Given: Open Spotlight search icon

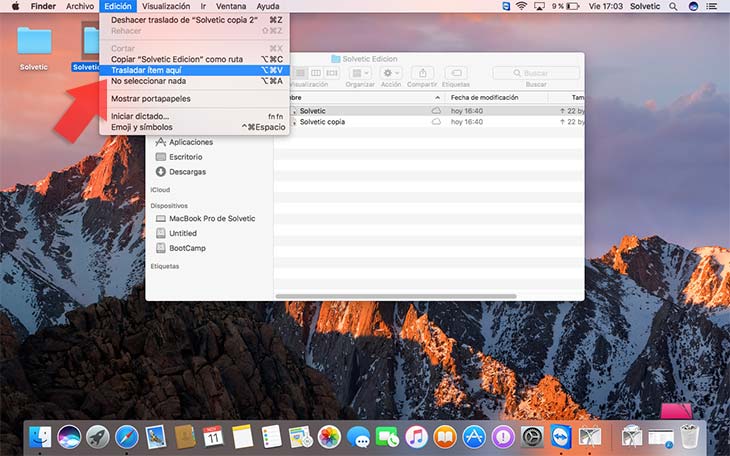Looking at the screenshot, I should 673,7.
